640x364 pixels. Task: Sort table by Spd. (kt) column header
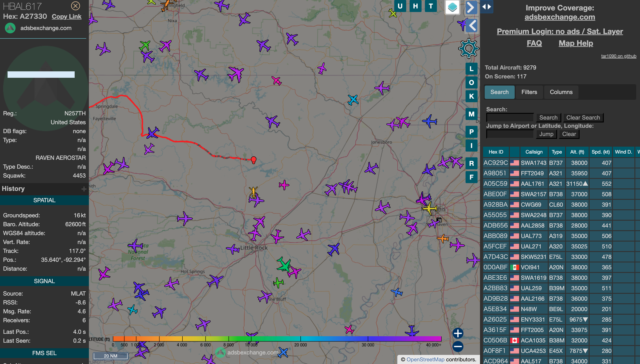coord(600,152)
